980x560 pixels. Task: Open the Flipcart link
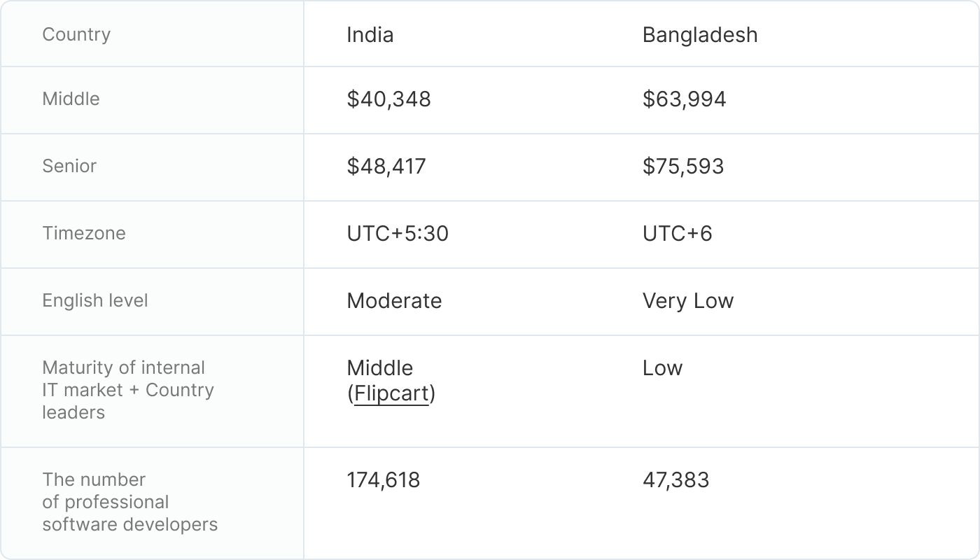[x=391, y=394]
